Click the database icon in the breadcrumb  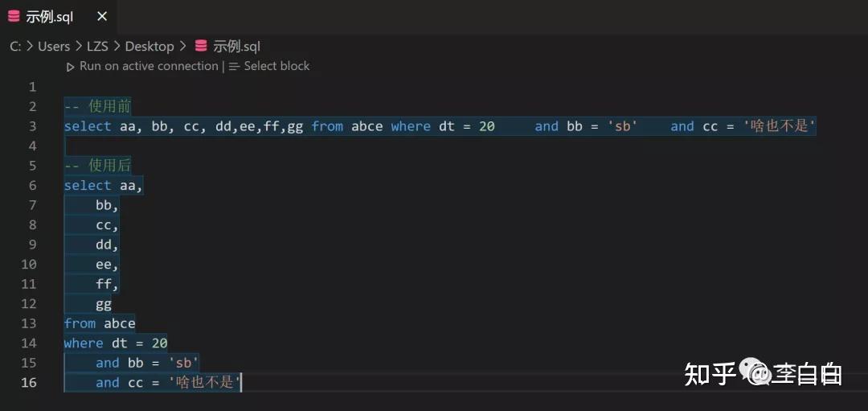[202, 46]
